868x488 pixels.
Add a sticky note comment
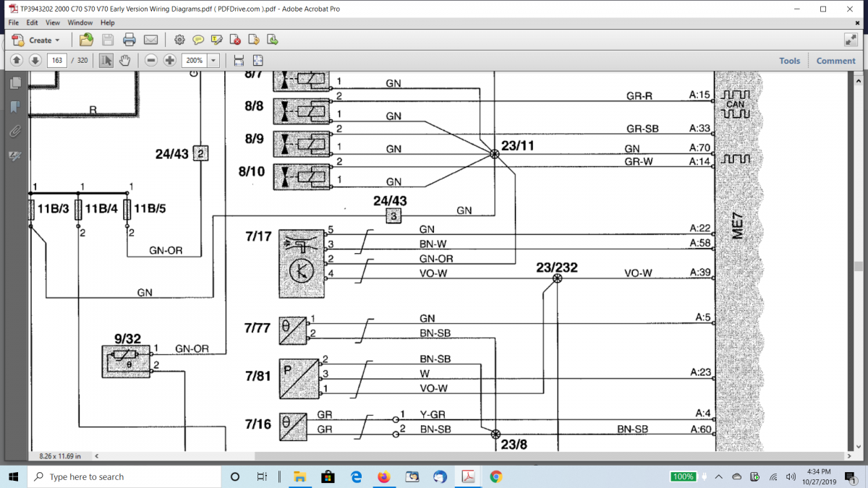(x=197, y=40)
